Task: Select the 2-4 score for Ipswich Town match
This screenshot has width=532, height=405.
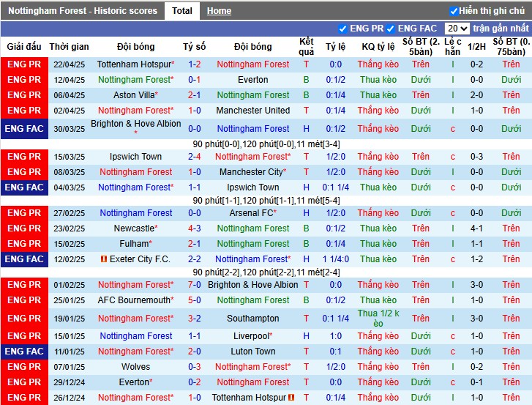Action: click(x=195, y=157)
